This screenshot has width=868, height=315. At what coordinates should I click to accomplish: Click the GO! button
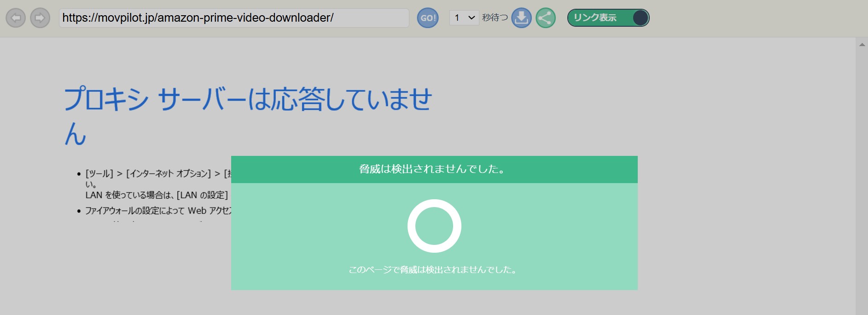[428, 18]
